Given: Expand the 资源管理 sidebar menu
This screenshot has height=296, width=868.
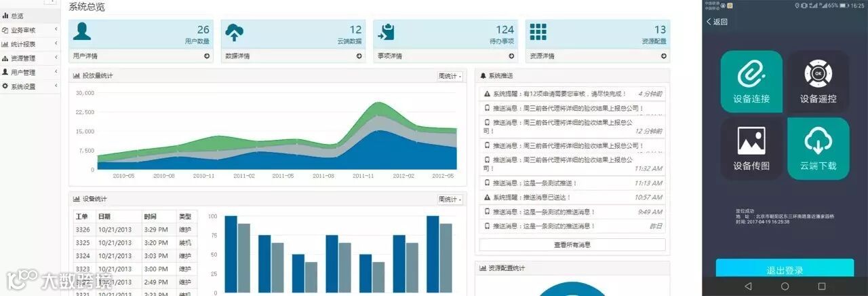Looking at the screenshot, I should [29, 58].
